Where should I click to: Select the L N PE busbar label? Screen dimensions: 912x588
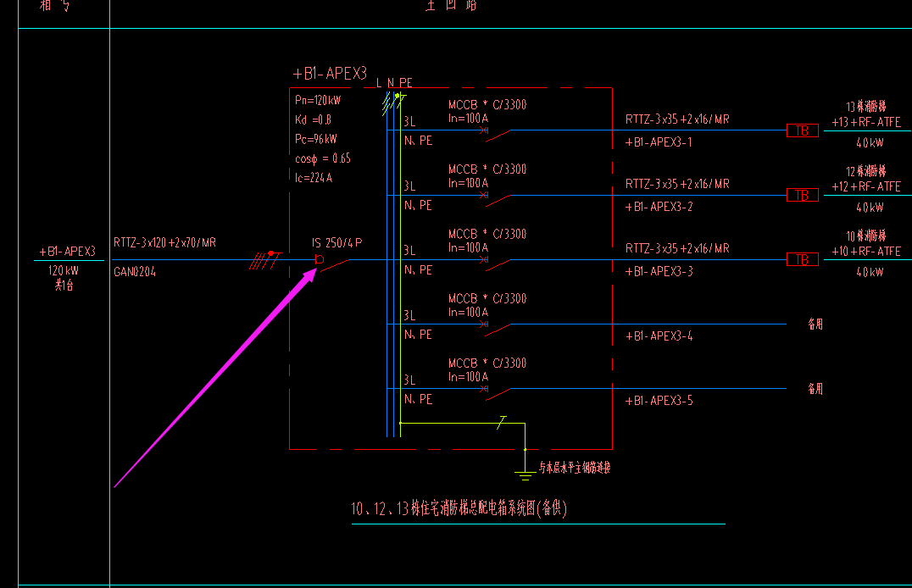(x=394, y=82)
